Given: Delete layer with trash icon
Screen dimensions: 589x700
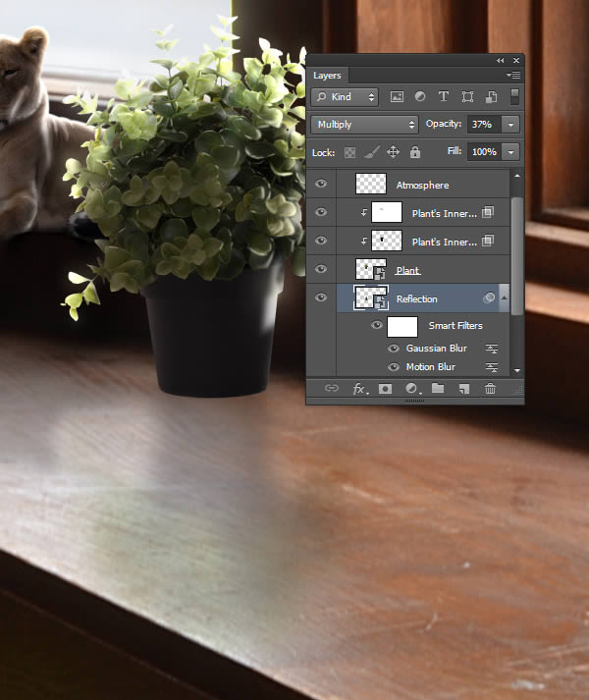Looking at the screenshot, I should click(x=490, y=389).
